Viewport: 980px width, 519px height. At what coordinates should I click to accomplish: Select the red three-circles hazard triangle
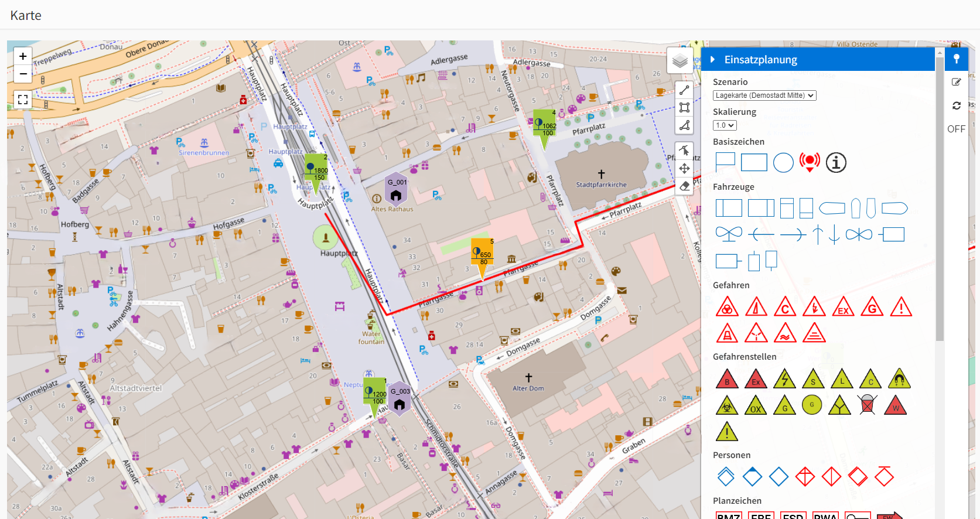[x=727, y=307]
